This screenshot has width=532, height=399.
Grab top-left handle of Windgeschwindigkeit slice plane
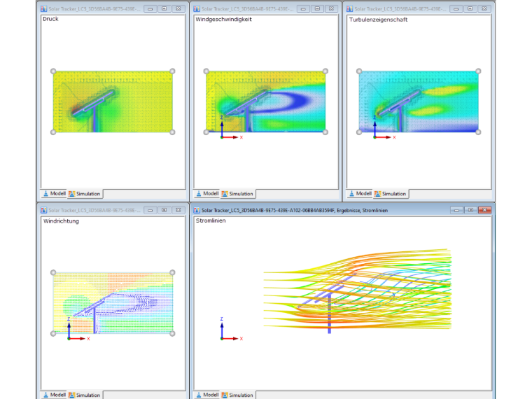(x=206, y=71)
